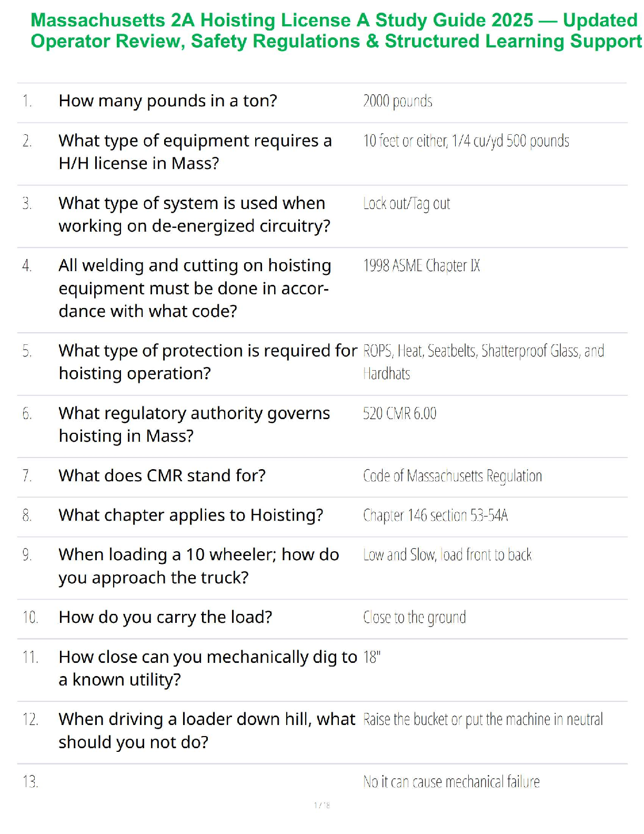Click the "520 CMR 6.00" answer
The width and height of the screenshot is (644, 834).
pos(399,414)
